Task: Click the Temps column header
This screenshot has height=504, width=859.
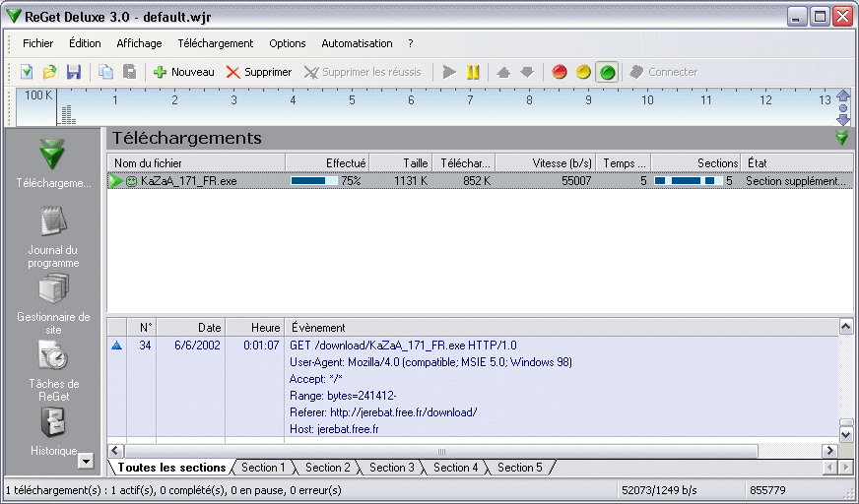Action: [x=624, y=163]
